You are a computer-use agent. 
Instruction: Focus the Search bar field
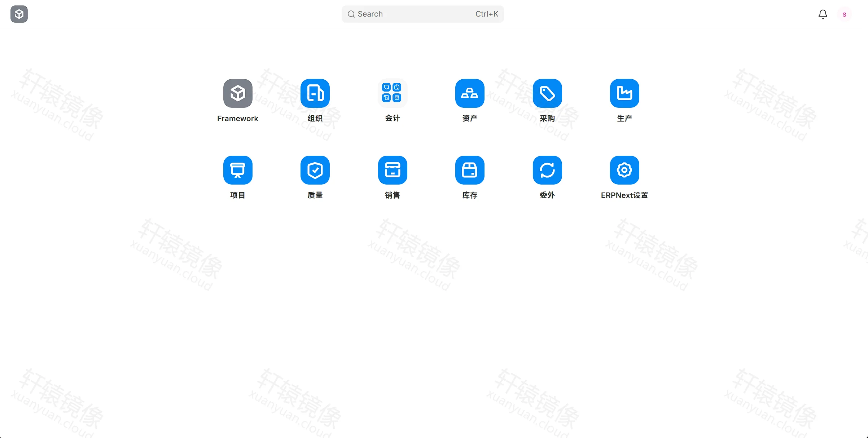423,14
